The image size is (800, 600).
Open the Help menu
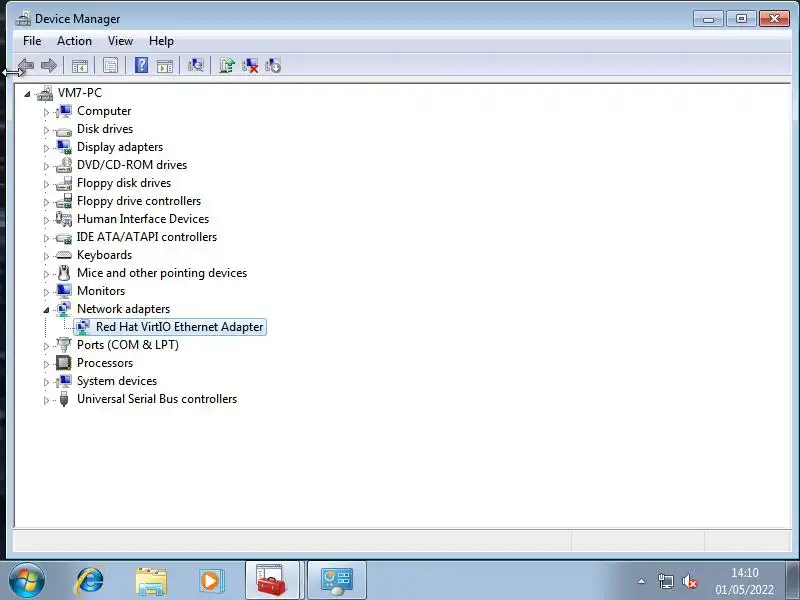[161, 41]
